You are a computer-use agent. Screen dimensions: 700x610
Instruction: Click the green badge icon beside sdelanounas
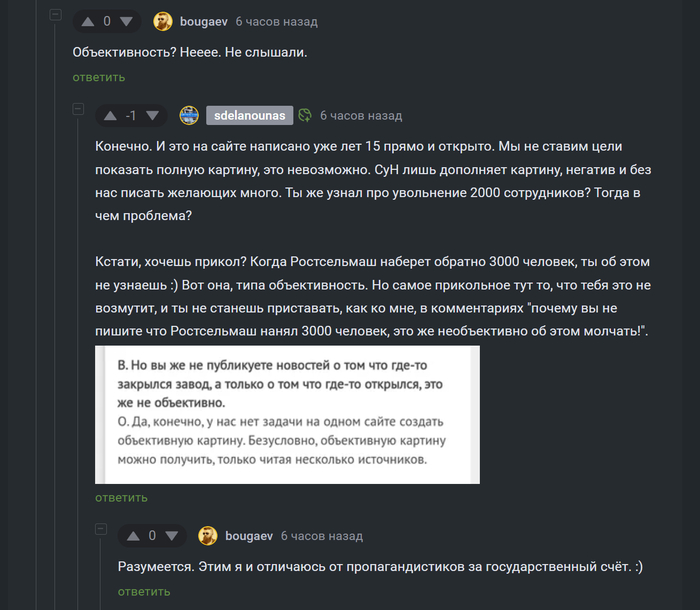pyautogui.click(x=305, y=116)
